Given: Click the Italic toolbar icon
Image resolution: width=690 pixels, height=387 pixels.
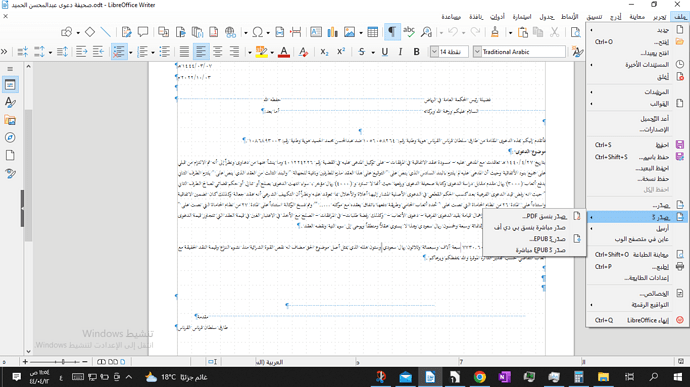Looking at the screenshot, I should click(x=400, y=52).
